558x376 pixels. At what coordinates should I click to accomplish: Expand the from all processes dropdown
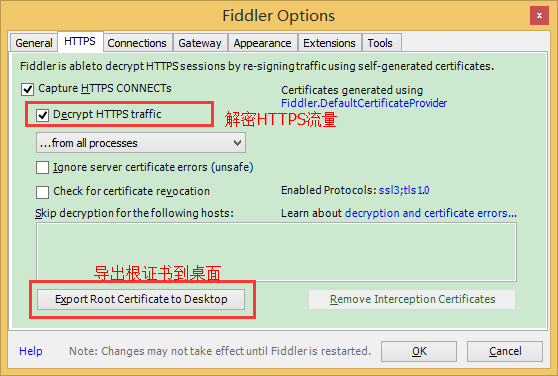point(141,143)
